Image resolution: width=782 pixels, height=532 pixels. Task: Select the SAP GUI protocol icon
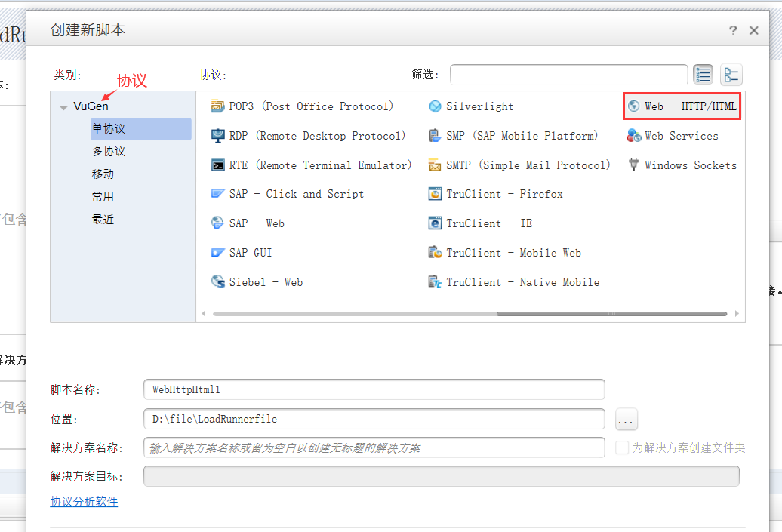(217, 253)
